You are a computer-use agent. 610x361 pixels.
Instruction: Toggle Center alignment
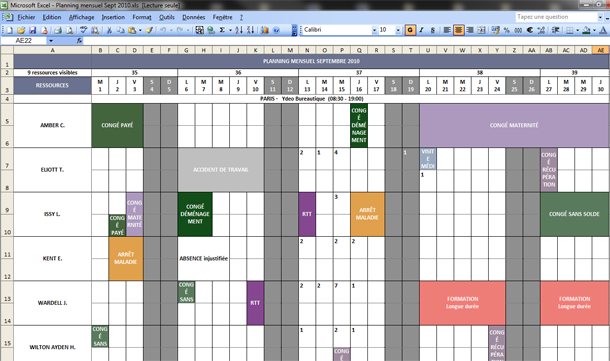(x=459, y=30)
